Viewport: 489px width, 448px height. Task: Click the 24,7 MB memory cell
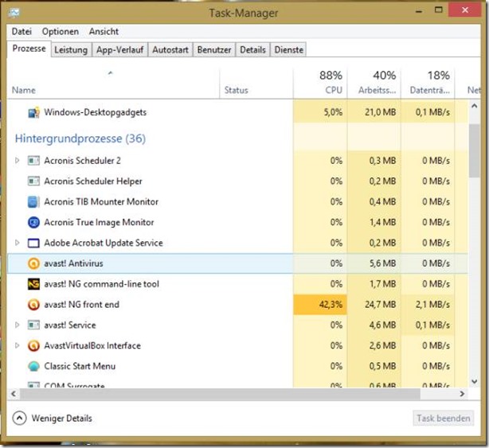[374, 305]
